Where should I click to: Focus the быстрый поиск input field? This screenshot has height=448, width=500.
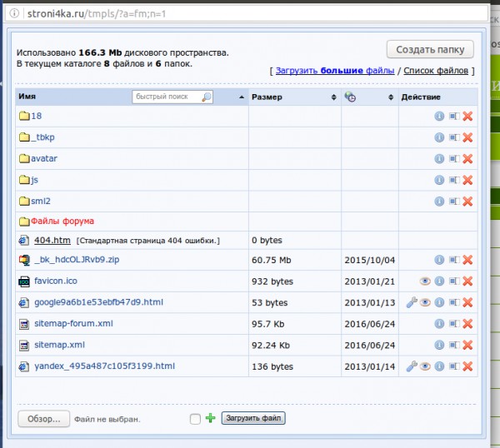[165, 97]
